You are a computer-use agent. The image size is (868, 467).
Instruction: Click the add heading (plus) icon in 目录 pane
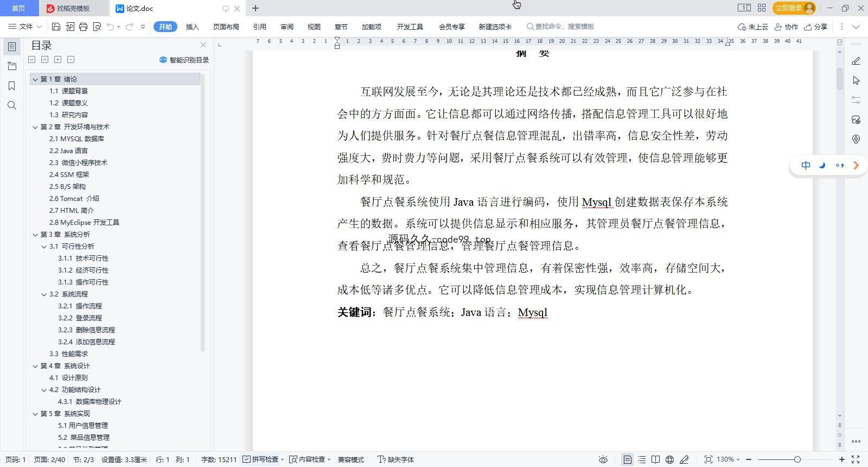58,60
